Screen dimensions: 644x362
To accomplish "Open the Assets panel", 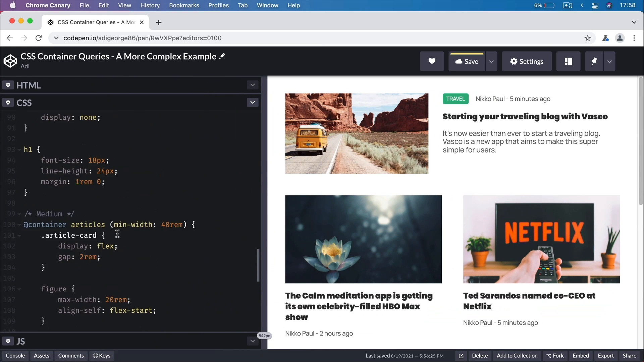I will (42, 356).
